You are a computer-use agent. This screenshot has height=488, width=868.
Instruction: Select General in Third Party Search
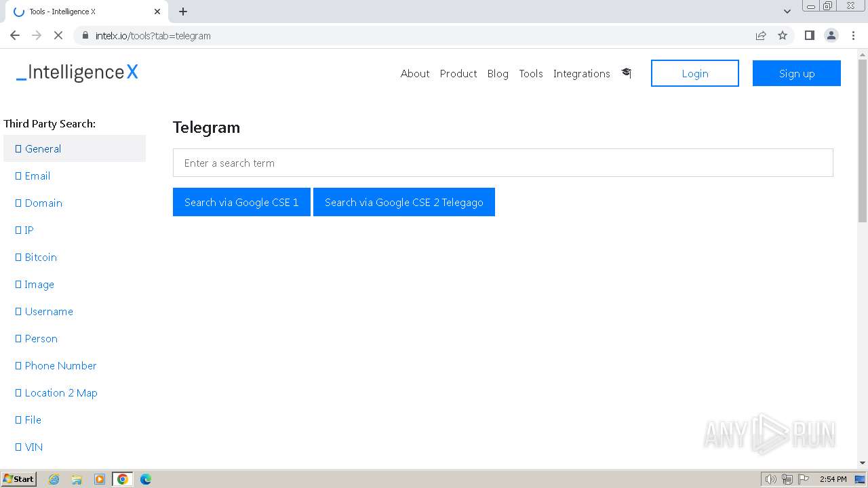(x=75, y=148)
